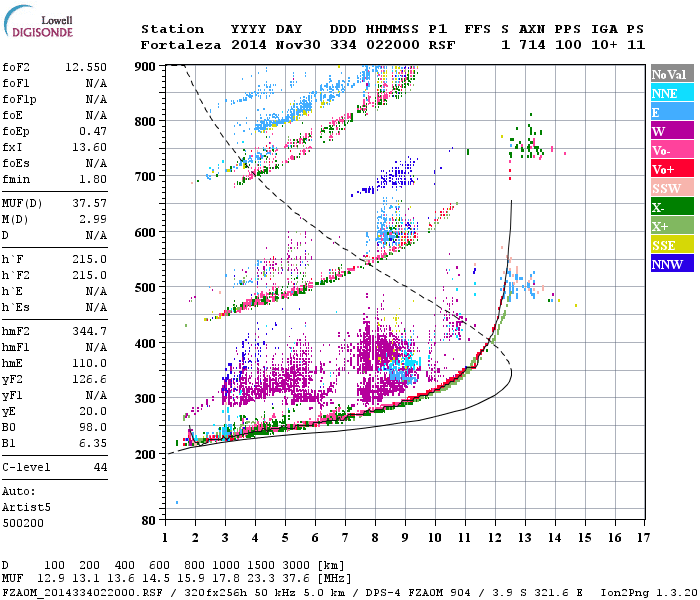Click the Artist5 auto-scaling label
Viewport: 700px width, 600px height.
pos(26,508)
